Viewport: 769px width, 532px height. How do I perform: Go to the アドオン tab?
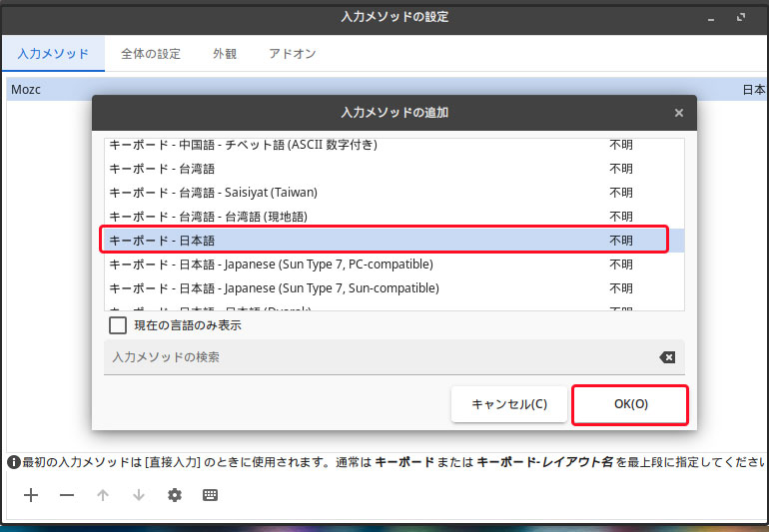tap(293, 54)
